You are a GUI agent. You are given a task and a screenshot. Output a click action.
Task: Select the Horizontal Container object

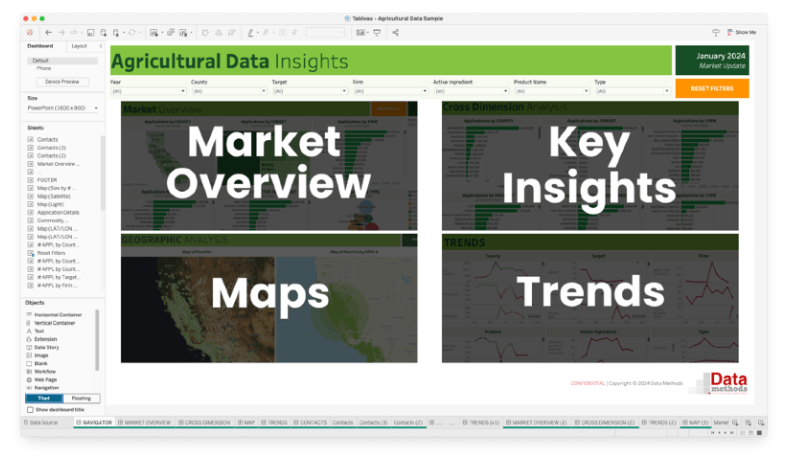pos(56,314)
